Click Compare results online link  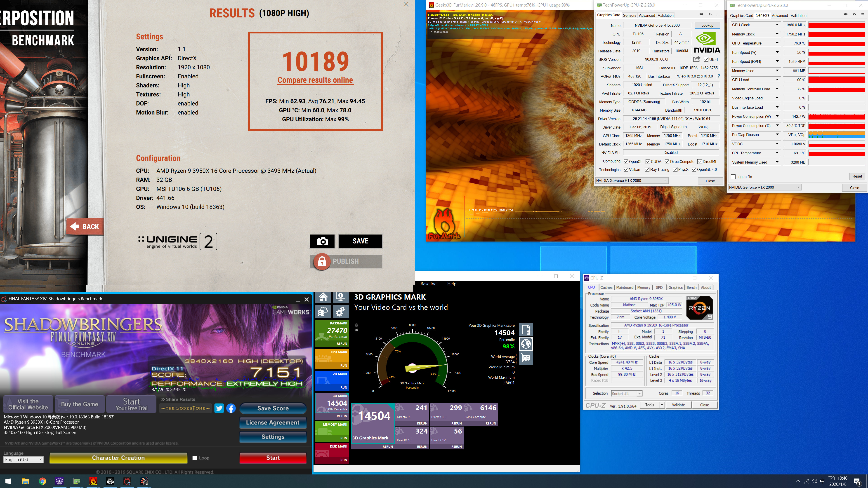[315, 80]
